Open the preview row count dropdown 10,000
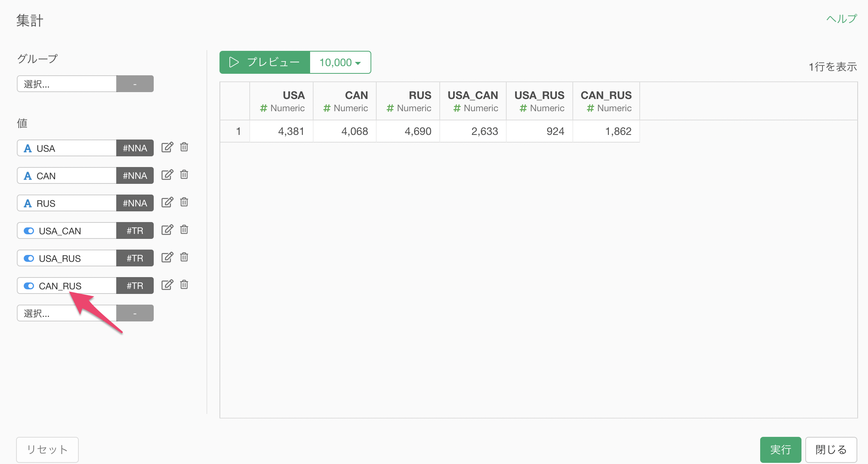The width and height of the screenshot is (868, 464). (x=340, y=62)
